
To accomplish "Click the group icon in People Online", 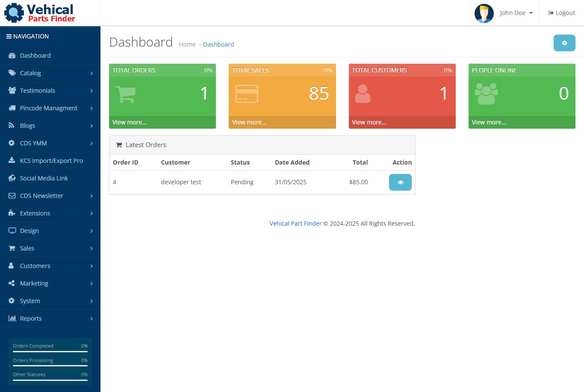I will click(487, 94).
